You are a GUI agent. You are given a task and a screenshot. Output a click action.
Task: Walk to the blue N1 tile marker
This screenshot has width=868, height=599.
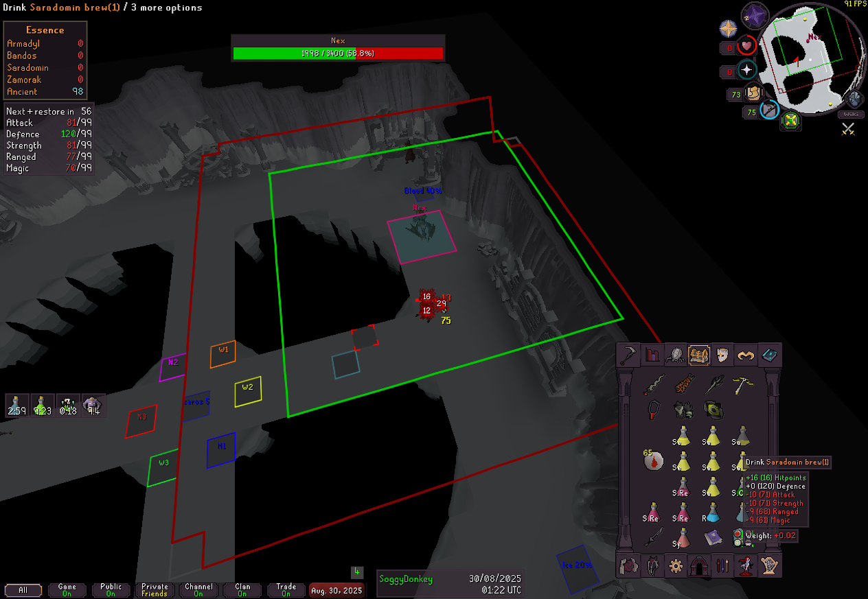[221, 450]
